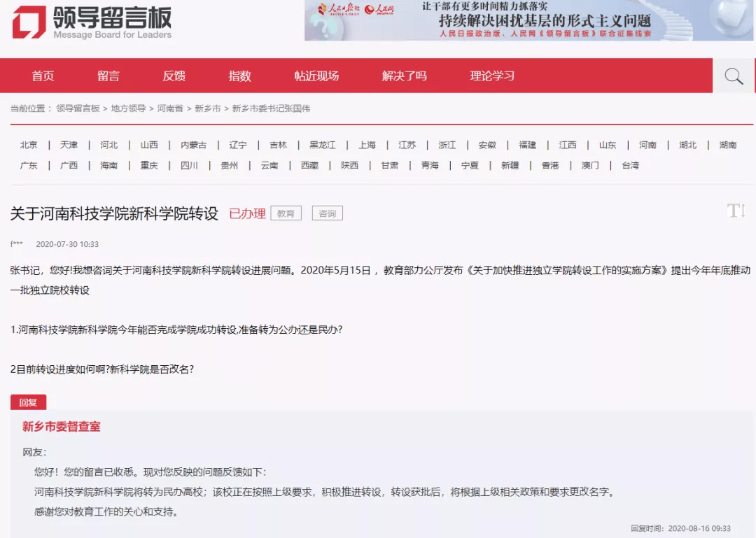This screenshot has height=538, width=756.
Task: Open the 反馈 navigation item
Action: [174, 76]
